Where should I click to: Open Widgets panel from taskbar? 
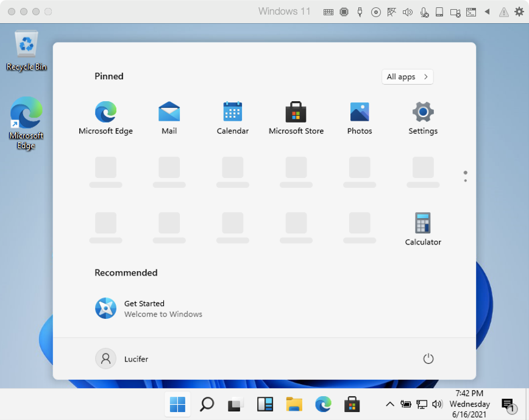click(x=265, y=404)
